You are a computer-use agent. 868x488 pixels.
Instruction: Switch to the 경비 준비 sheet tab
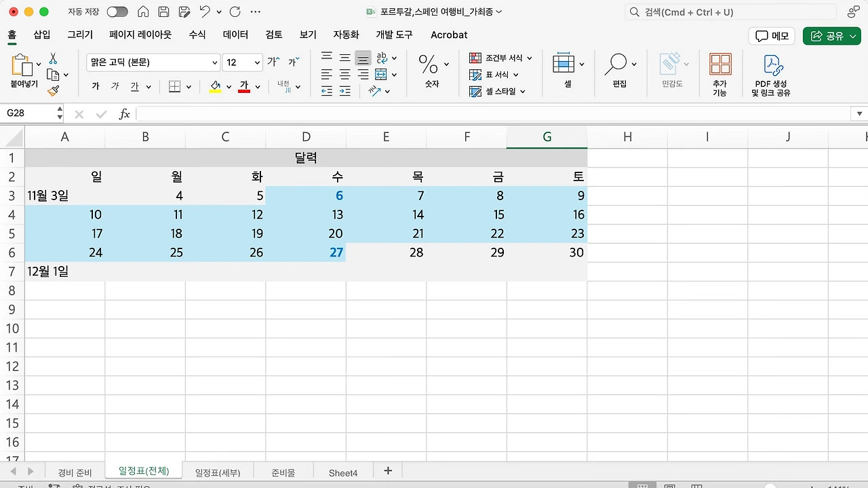coord(75,472)
